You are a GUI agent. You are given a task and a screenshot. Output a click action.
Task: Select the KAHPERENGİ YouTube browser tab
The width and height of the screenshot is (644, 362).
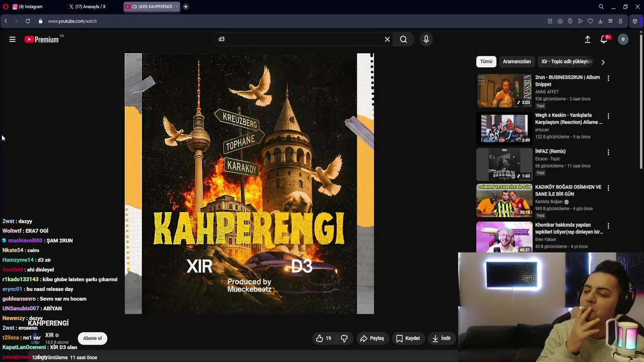tap(151, 7)
